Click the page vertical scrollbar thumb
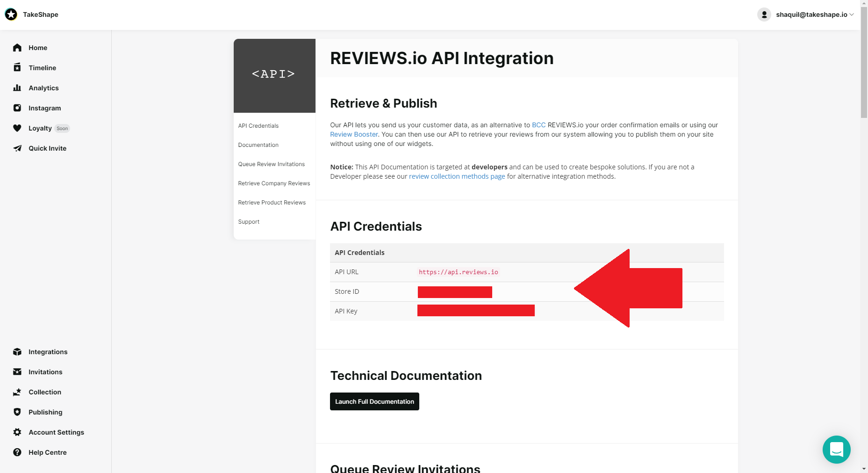Image resolution: width=868 pixels, height=473 pixels. point(864,62)
